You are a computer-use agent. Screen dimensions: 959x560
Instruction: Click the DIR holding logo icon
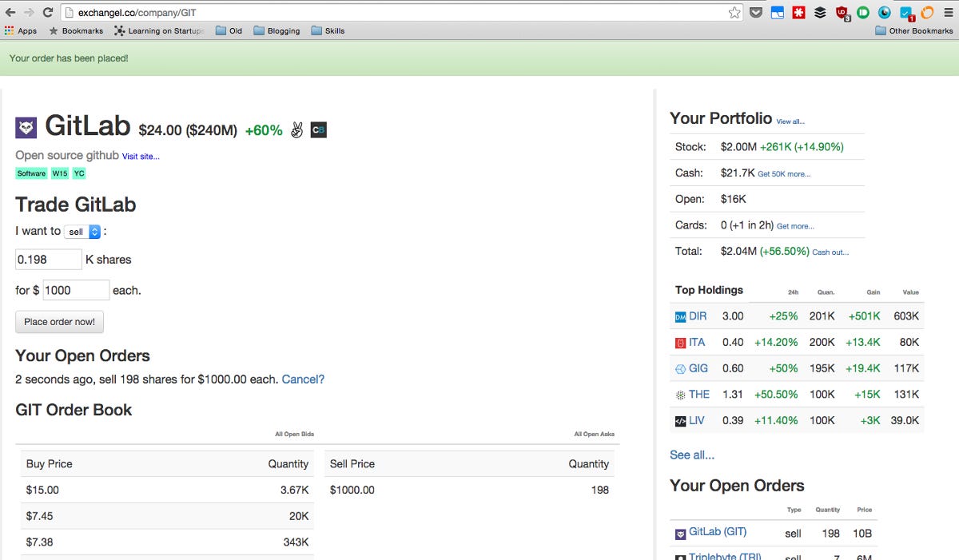tap(681, 316)
